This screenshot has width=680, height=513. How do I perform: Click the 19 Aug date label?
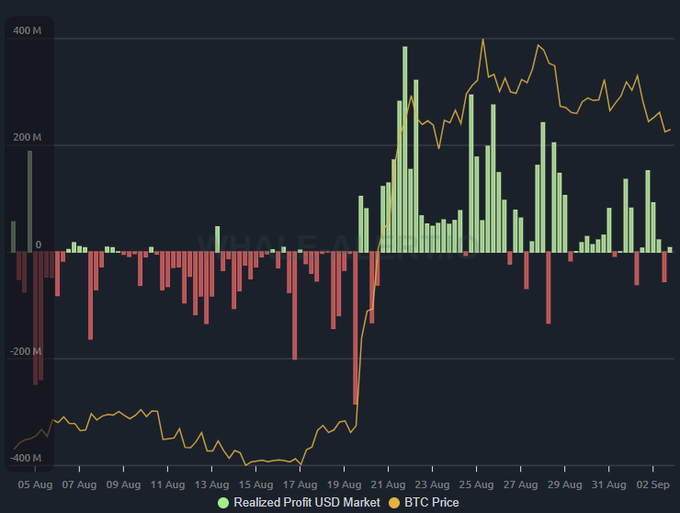tap(344, 485)
